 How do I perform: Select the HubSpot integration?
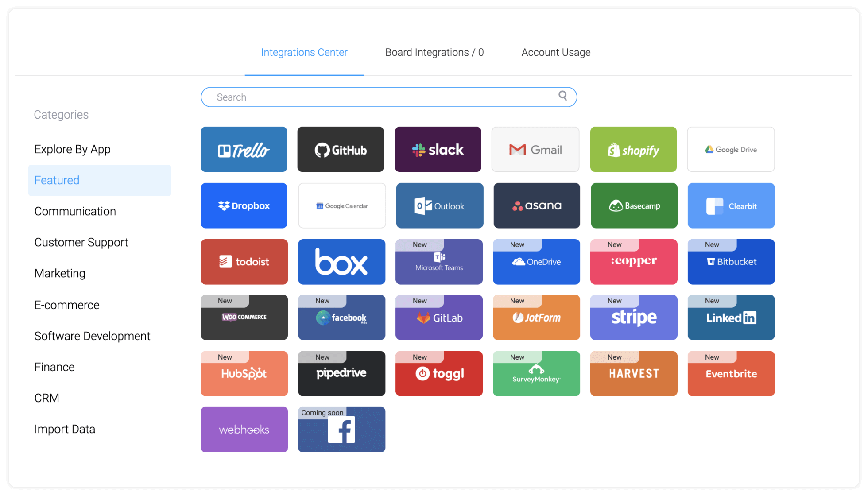(244, 372)
